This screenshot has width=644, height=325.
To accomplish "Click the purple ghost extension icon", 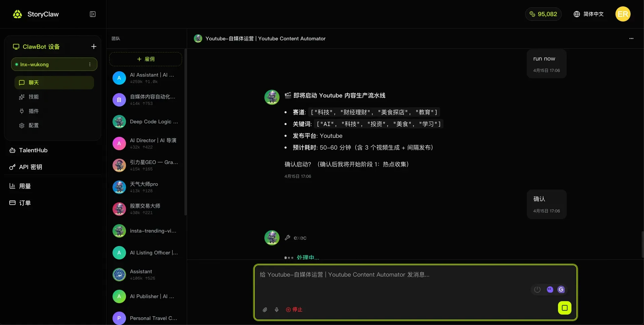I will (x=550, y=289).
